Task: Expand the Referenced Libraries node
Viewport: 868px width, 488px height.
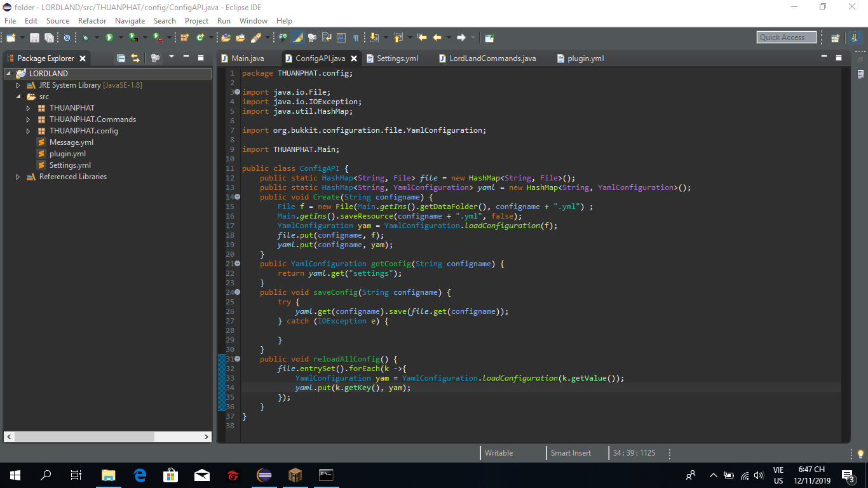Action: coord(18,177)
